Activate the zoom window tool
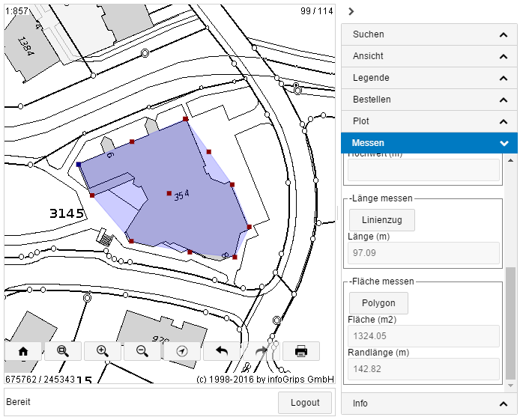This screenshot has width=523, height=420. tap(63, 351)
